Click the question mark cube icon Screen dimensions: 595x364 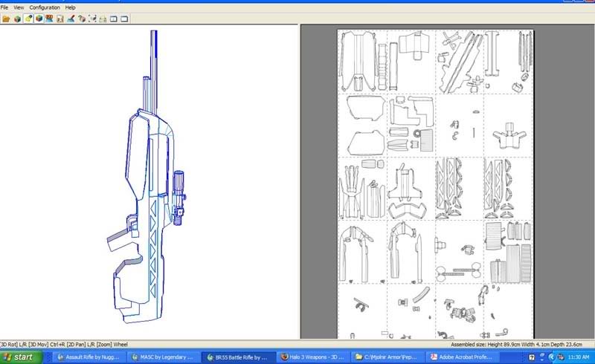[x=82, y=19]
